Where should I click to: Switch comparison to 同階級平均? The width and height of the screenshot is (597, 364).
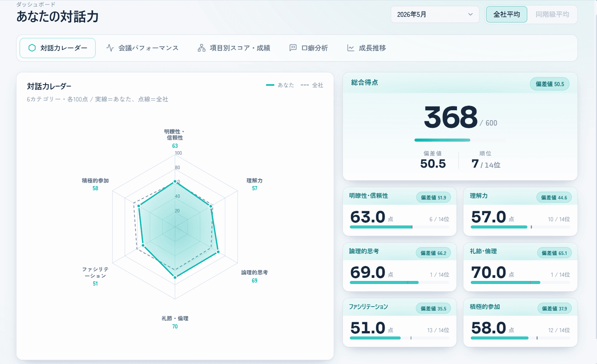[552, 15]
